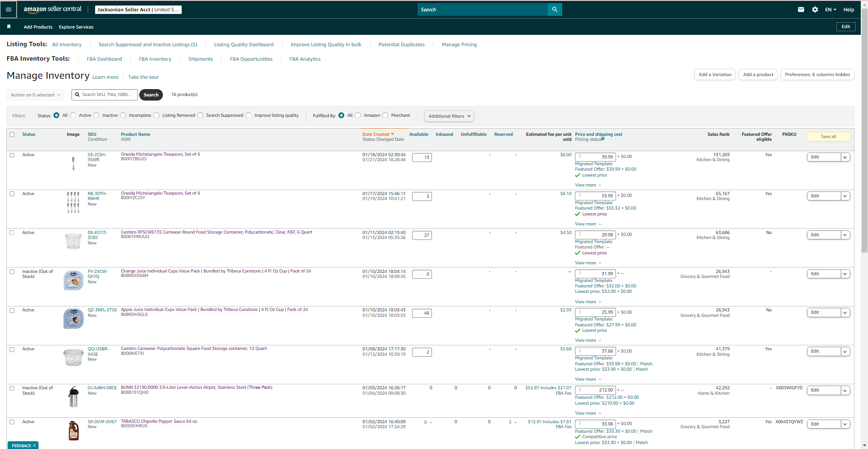
Task: Click the Search SKU, Title, ISBN field
Action: 105,95
